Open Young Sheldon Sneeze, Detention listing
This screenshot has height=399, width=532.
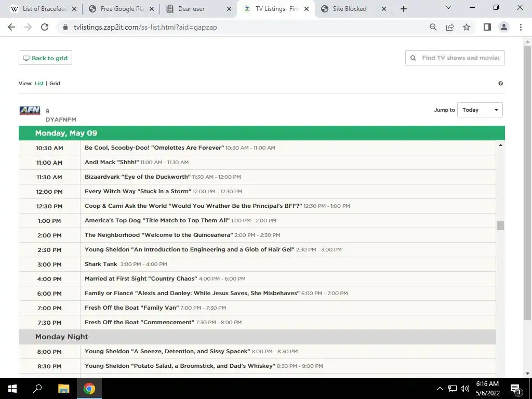tap(167, 352)
